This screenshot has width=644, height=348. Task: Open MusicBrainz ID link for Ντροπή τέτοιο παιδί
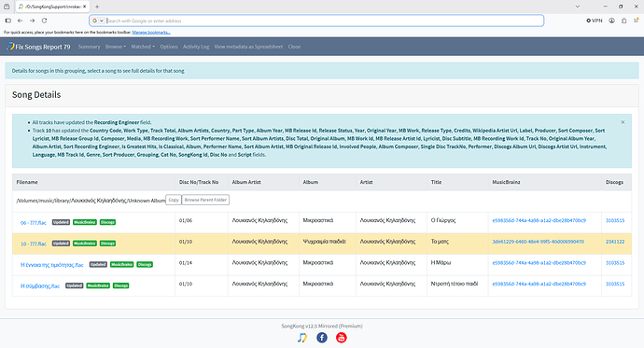tap(539, 284)
